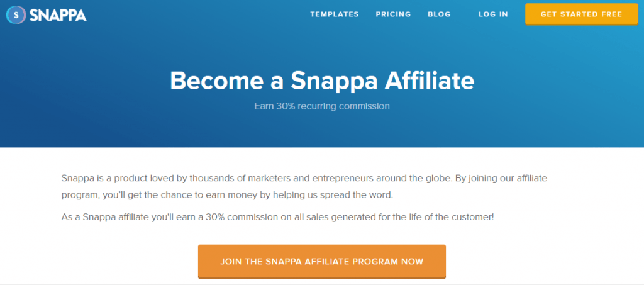644x285 pixels.
Task: Click the SNAPPA wordmark in header
Action: 58,14
